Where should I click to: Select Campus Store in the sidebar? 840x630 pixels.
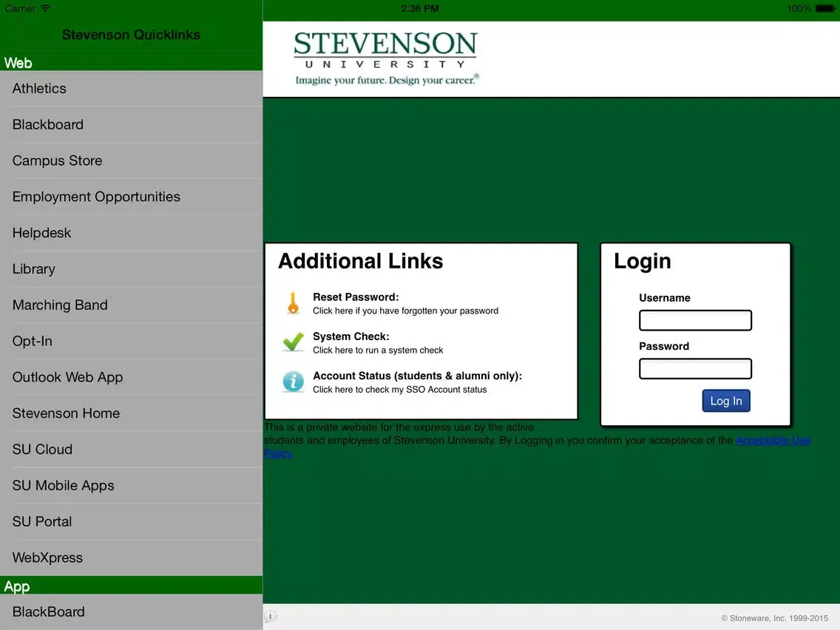click(x=132, y=160)
